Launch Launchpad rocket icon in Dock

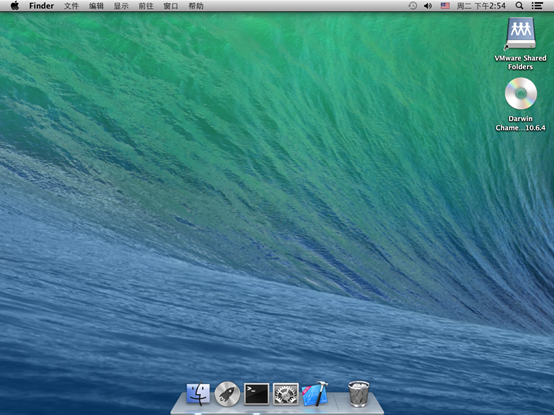pyautogui.click(x=227, y=394)
